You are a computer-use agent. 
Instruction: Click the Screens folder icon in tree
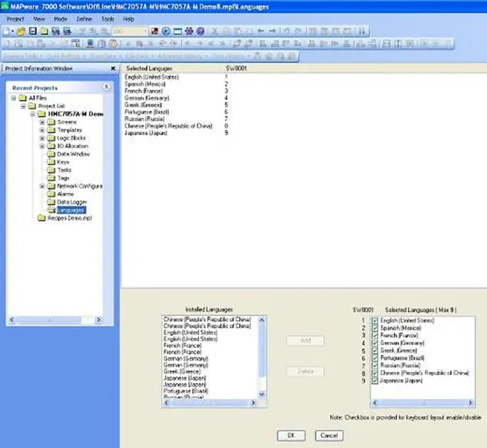51,122
